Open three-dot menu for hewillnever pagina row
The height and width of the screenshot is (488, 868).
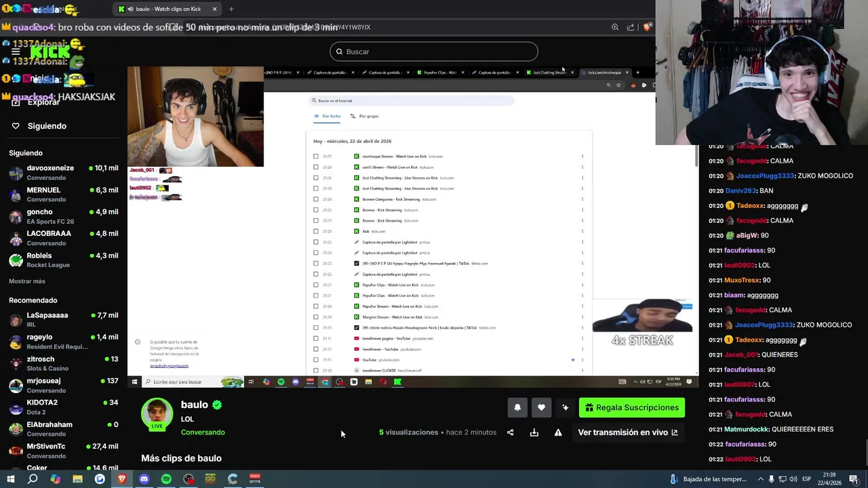click(583, 338)
